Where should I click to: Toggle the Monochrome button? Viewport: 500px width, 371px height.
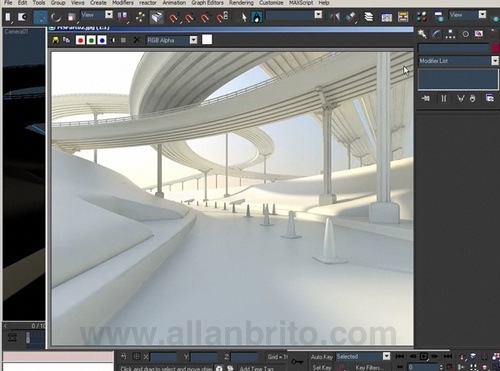124,40
